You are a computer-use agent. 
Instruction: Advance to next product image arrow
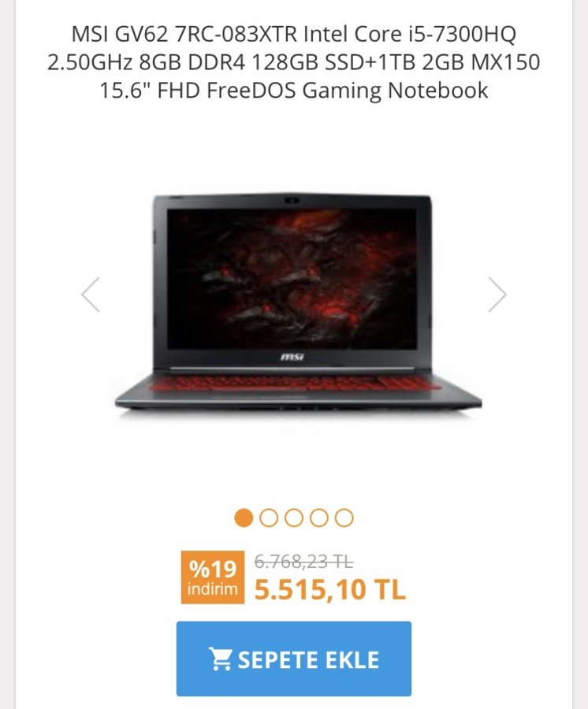tap(497, 295)
